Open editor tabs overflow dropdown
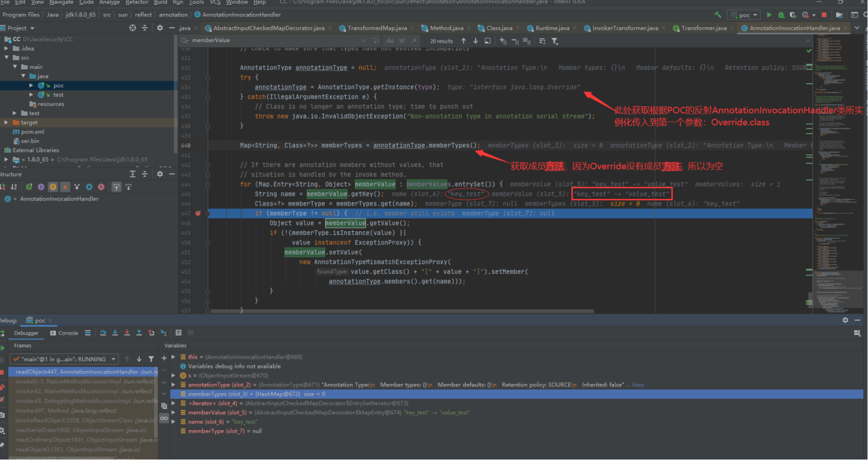Image resolution: width=868 pixels, height=460 pixels. [x=857, y=28]
